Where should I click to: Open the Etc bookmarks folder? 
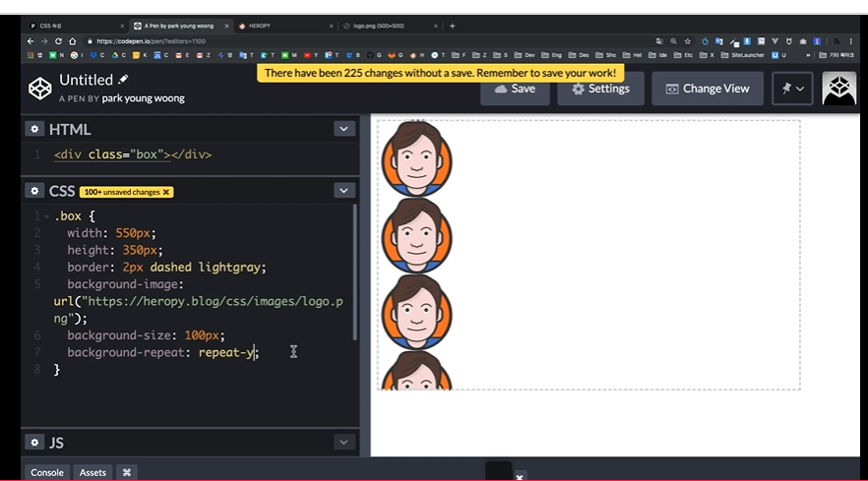point(681,55)
